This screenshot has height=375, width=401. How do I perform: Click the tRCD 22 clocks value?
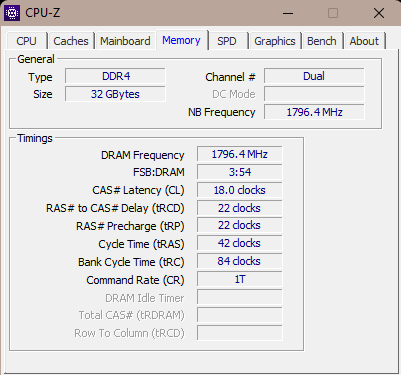click(x=239, y=208)
